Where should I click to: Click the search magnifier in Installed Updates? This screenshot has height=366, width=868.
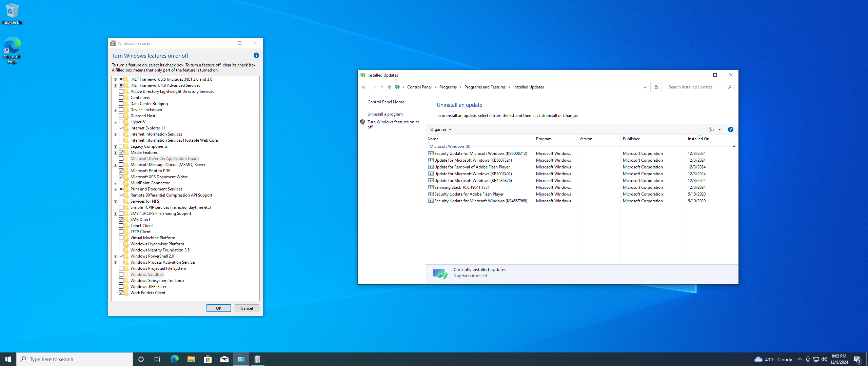[x=729, y=87]
